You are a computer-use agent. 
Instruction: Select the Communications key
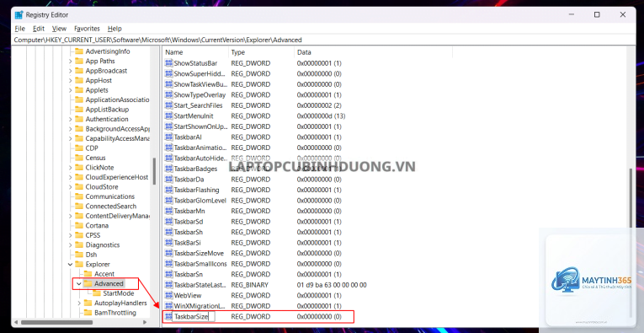click(109, 196)
